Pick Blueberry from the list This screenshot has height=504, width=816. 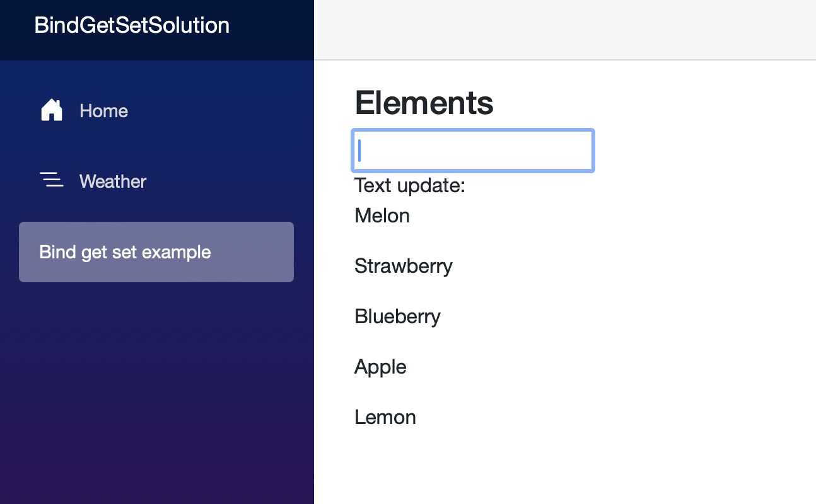(397, 316)
